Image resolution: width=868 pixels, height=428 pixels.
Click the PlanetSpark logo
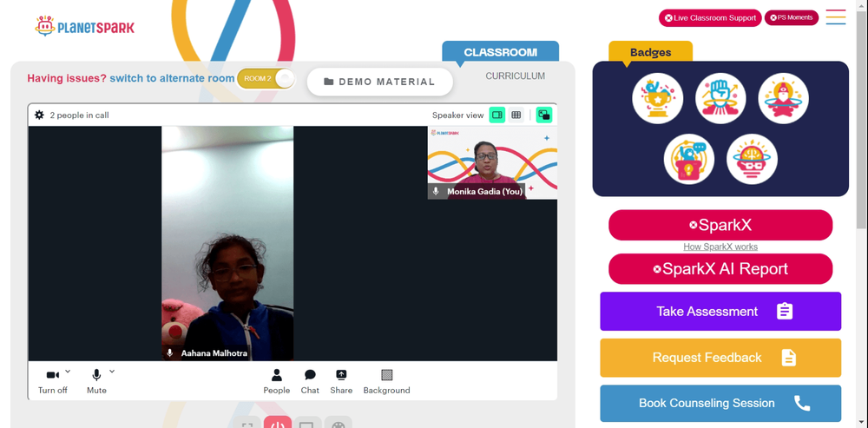coord(85,26)
